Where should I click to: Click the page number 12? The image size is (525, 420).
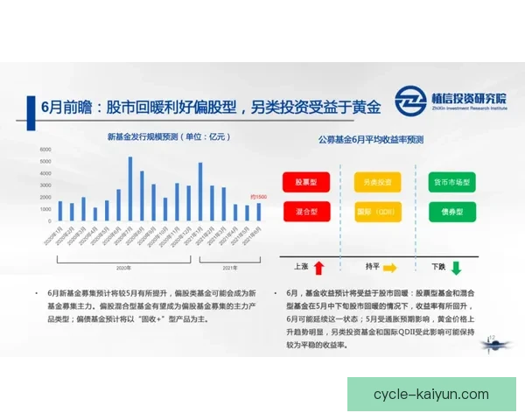[x=492, y=338]
